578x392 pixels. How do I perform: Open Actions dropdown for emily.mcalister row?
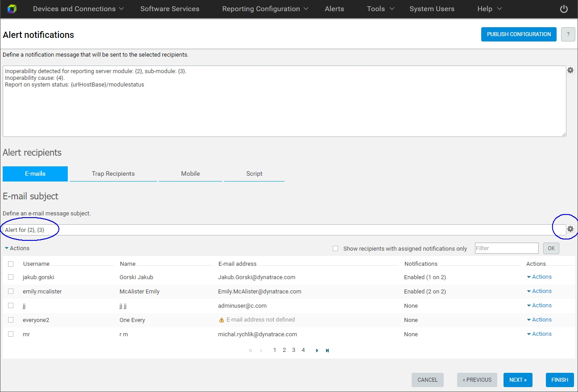coord(539,291)
